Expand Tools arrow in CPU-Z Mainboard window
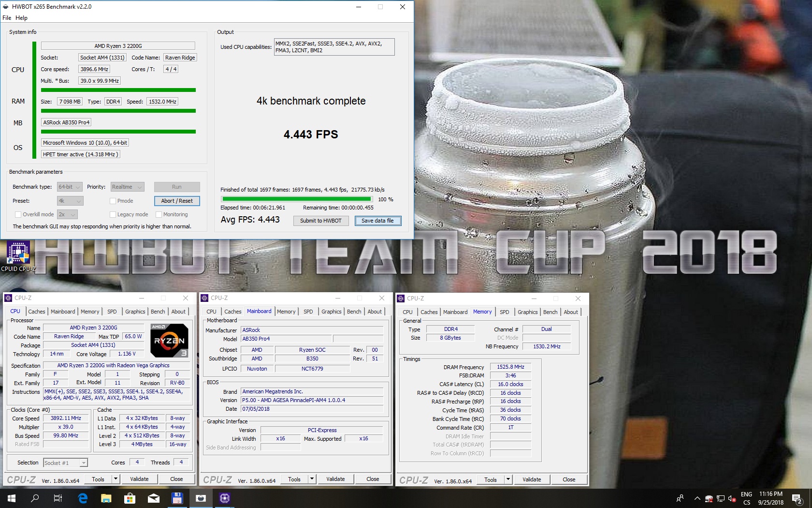Image resolution: width=812 pixels, height=508 pixels. 312,479
